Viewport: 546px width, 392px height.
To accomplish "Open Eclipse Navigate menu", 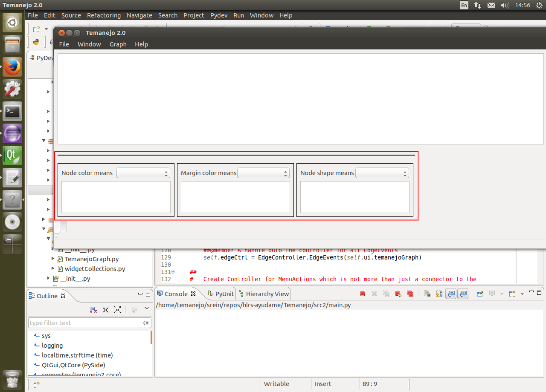I will [x=139, y=15].
